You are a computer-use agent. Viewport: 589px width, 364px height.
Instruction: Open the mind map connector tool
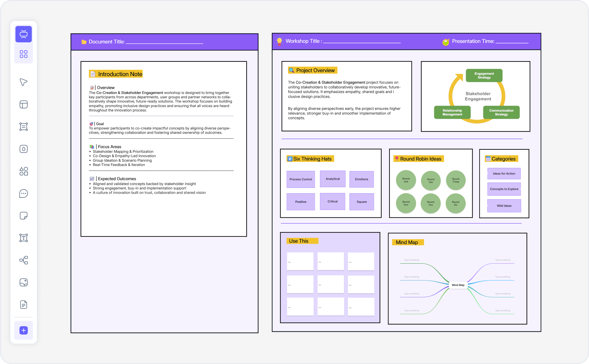(x=24, y=260)
